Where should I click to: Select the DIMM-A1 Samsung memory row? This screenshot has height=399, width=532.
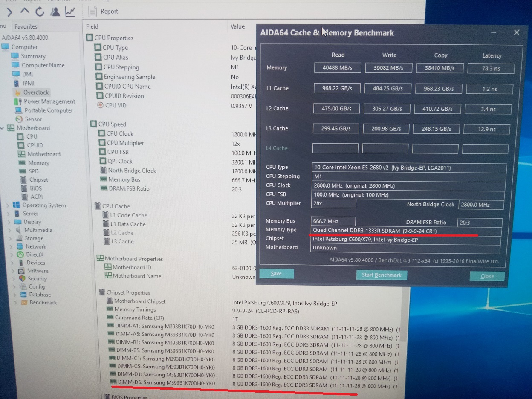tap(165, 327)
